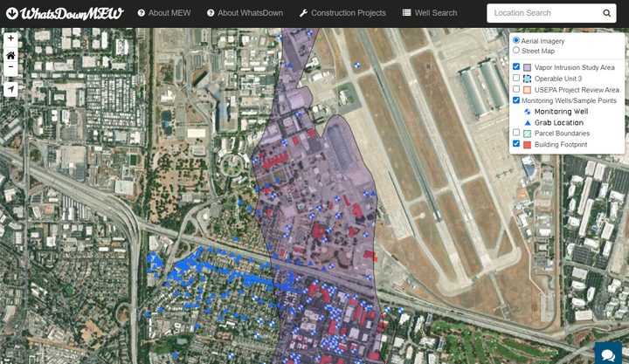Click the About WhatsDown question icon
The image size is (629, 364).
tap(211, 13)
